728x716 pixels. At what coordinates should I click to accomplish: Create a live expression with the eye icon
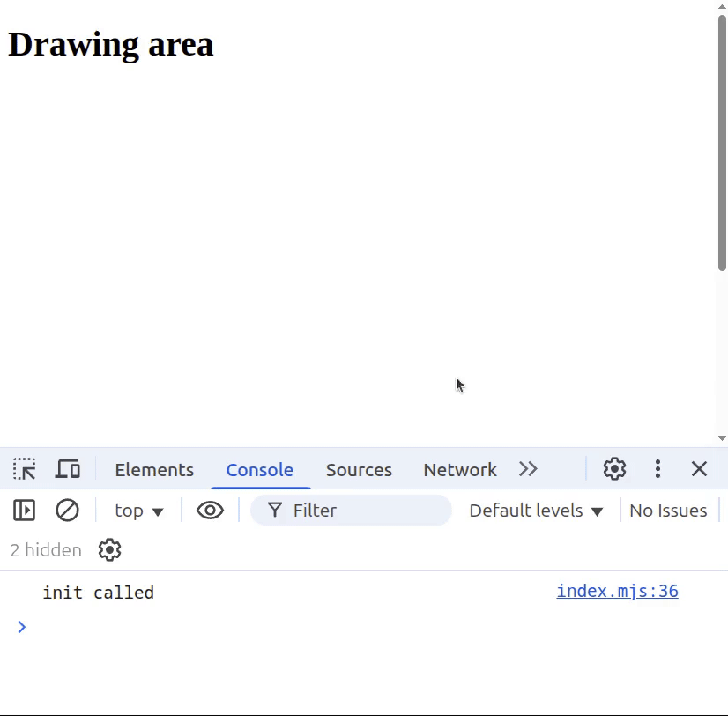pyautogui.click(x=210, y=511)
